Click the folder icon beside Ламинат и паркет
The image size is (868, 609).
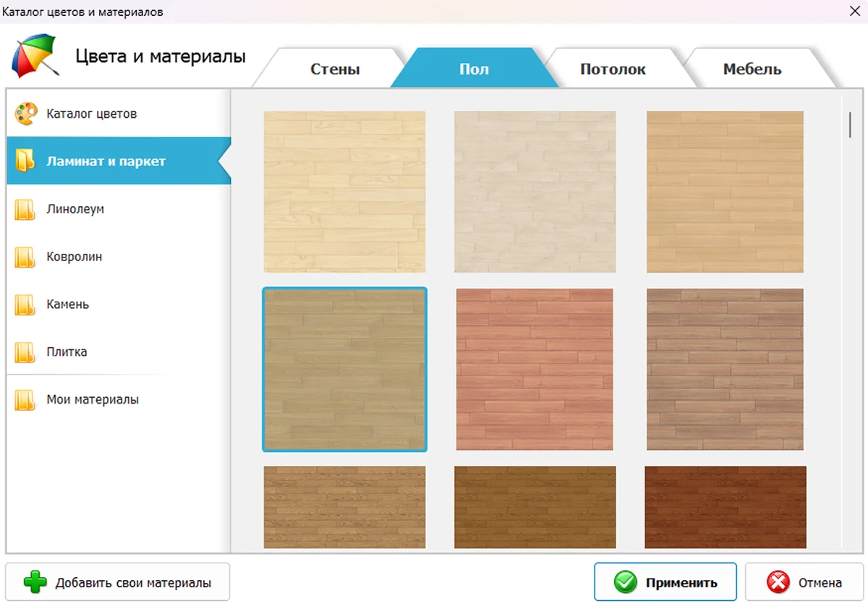(25, 161)
